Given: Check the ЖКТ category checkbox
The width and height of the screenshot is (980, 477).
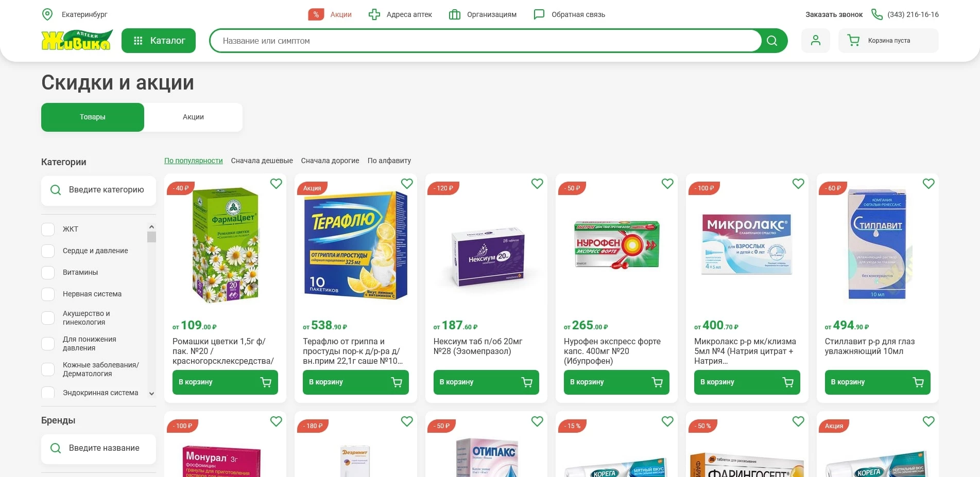Looking at the screenshot, I should (48, 229).
